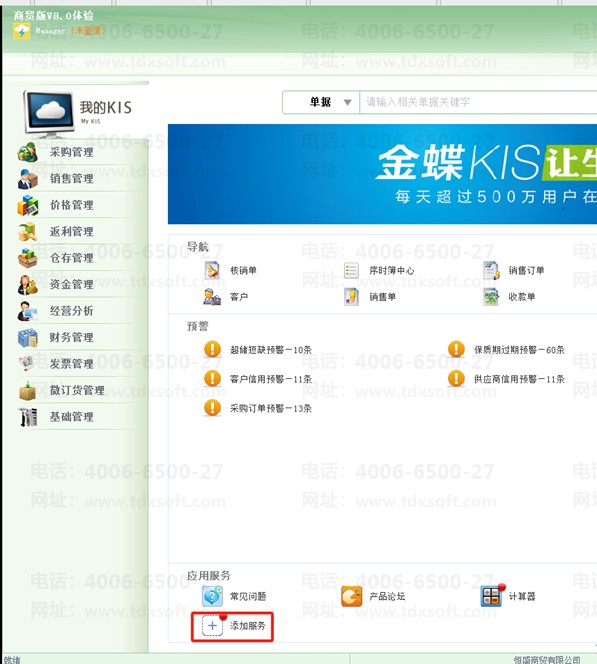Click the 客户 navigation icon

pyautogui.click(x=212, y=297)
